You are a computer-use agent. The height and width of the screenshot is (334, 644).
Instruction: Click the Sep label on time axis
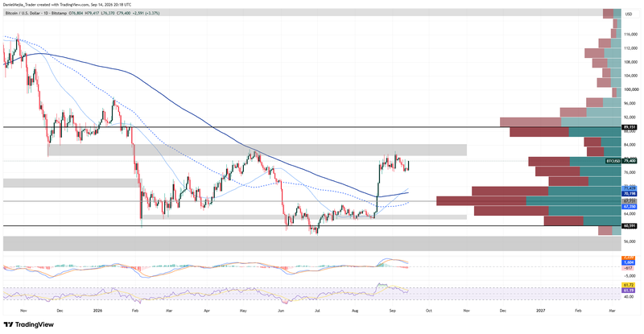point(392,311)
